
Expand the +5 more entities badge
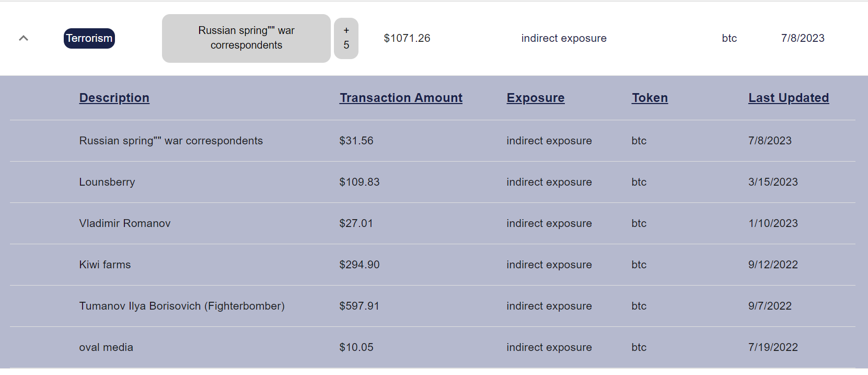(346, 38)
